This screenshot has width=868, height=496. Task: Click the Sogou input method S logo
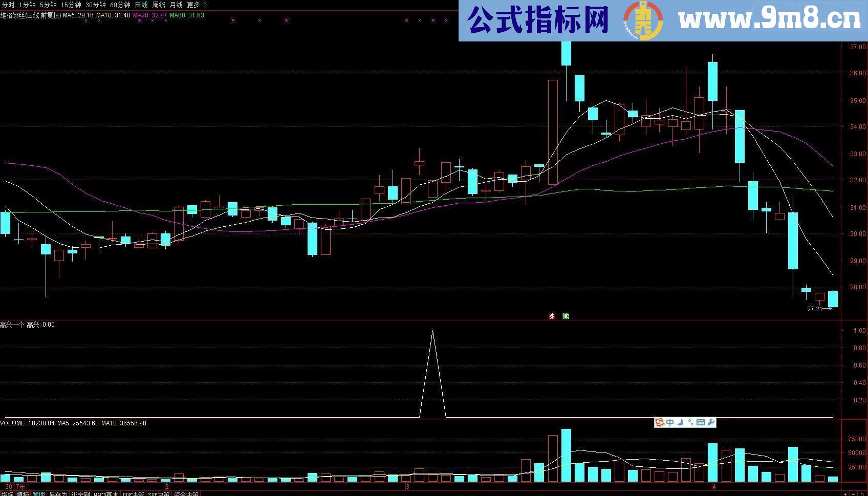click(659, 423)
